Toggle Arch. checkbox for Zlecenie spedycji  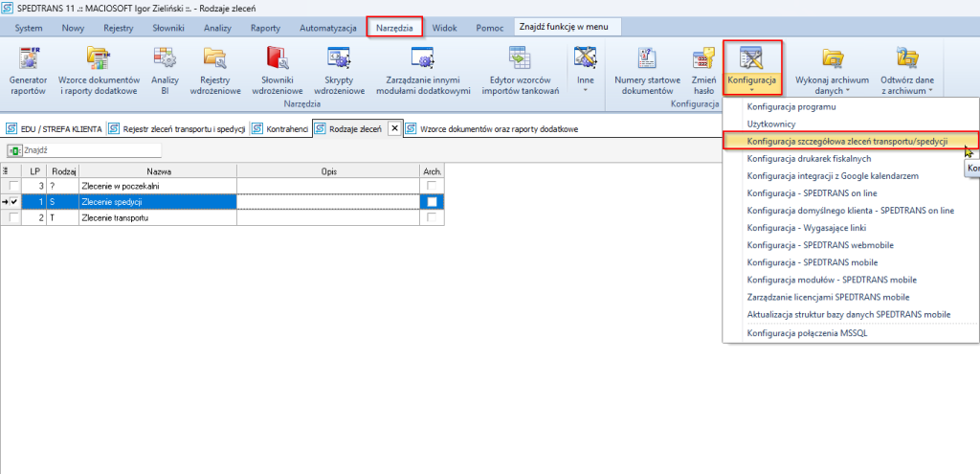click(x=433, y=202)
